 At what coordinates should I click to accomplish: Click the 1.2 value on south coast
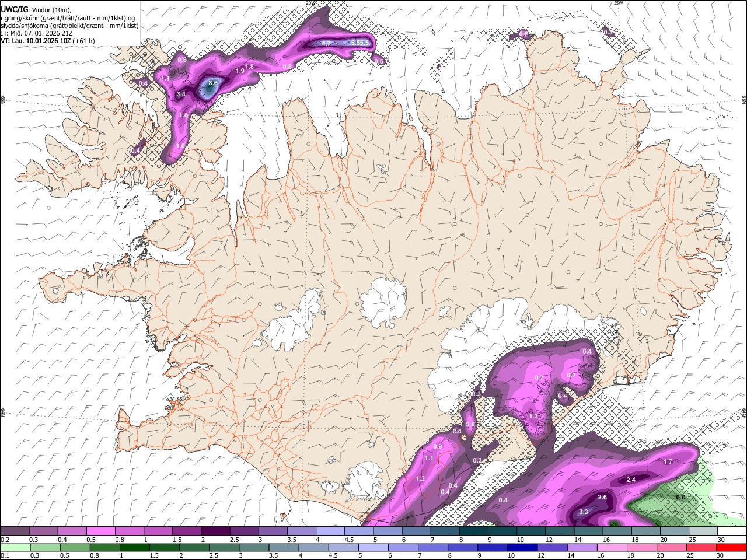(421, 479)
